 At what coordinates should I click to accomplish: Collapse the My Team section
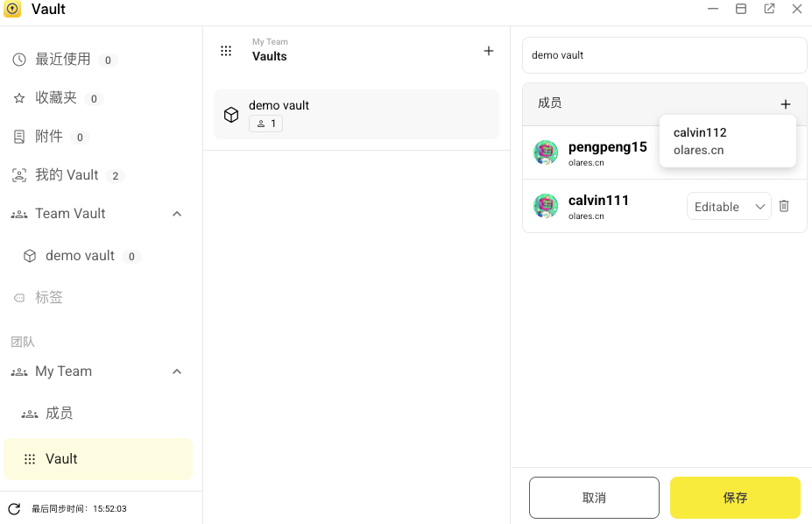177,371
